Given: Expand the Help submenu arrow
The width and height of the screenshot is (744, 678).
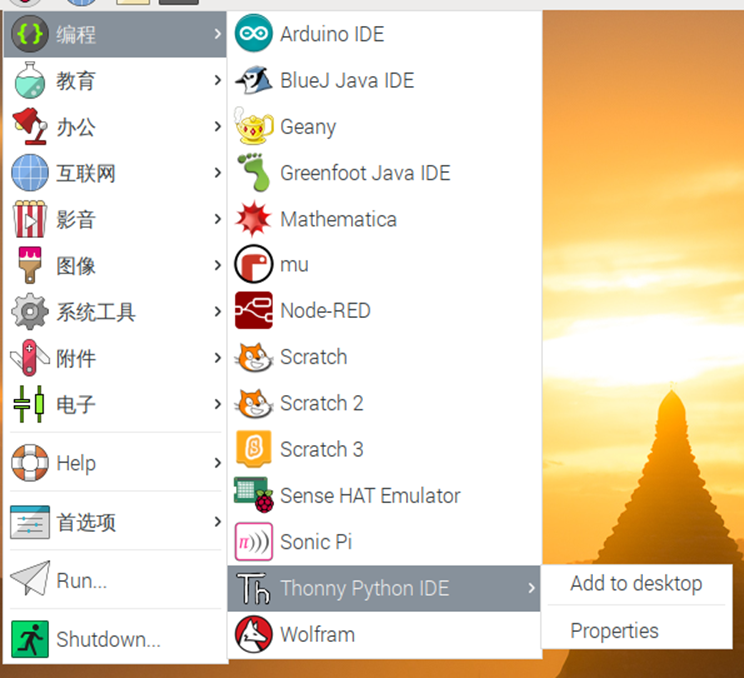Looking at the screenshot, I should point(217,463).
